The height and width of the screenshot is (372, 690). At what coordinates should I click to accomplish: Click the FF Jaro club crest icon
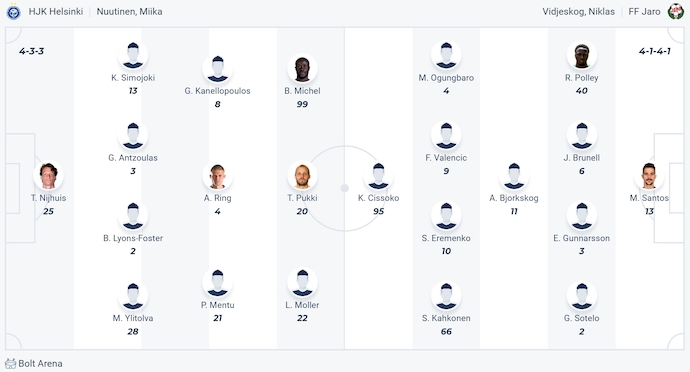tap(675, 11)
